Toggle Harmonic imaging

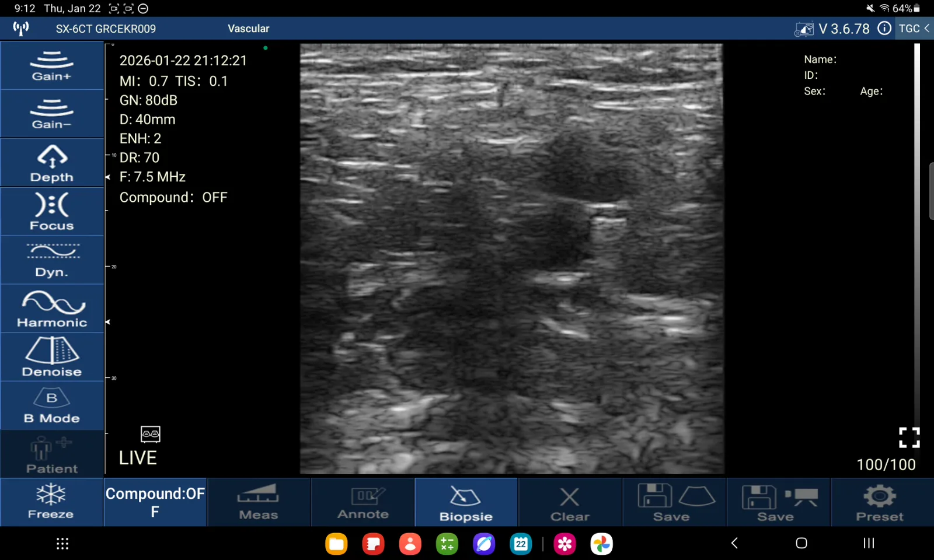pos(52,309)
